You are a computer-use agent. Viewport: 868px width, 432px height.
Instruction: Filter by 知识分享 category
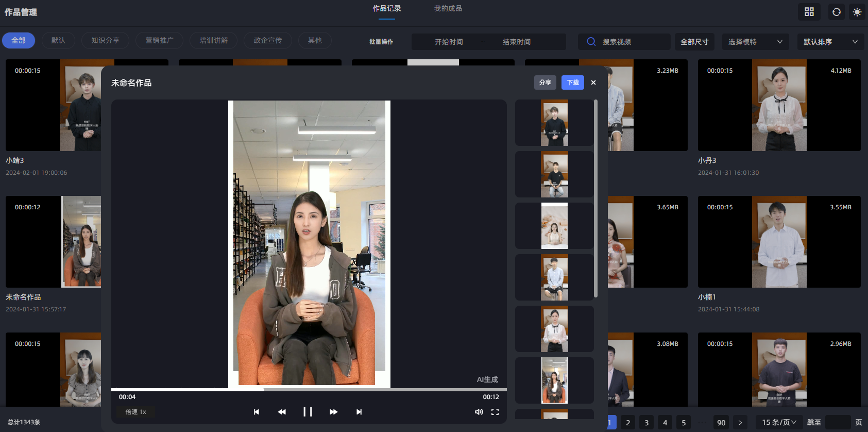(x=106, y=40)
